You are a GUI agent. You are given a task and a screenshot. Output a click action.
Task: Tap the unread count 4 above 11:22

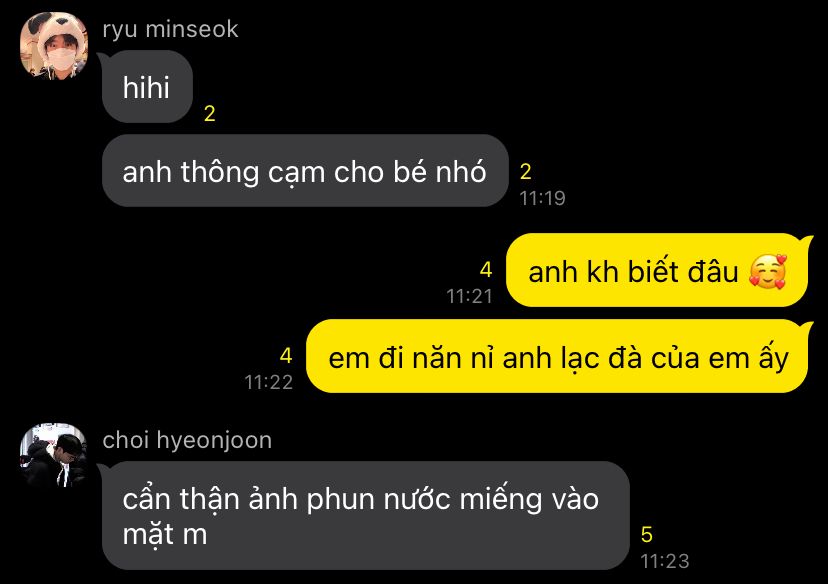pos(286,355)
